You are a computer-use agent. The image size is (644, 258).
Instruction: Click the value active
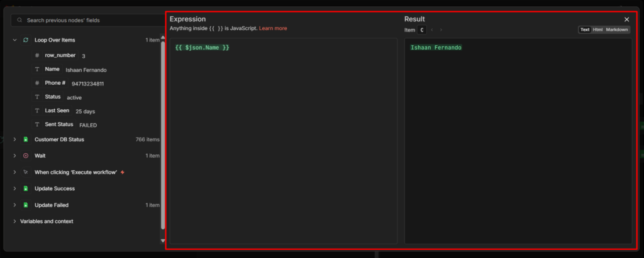point(74,98)
